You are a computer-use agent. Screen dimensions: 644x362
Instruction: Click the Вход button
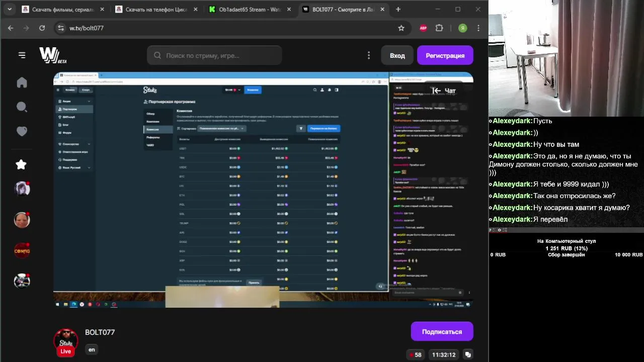coord(397,55)
